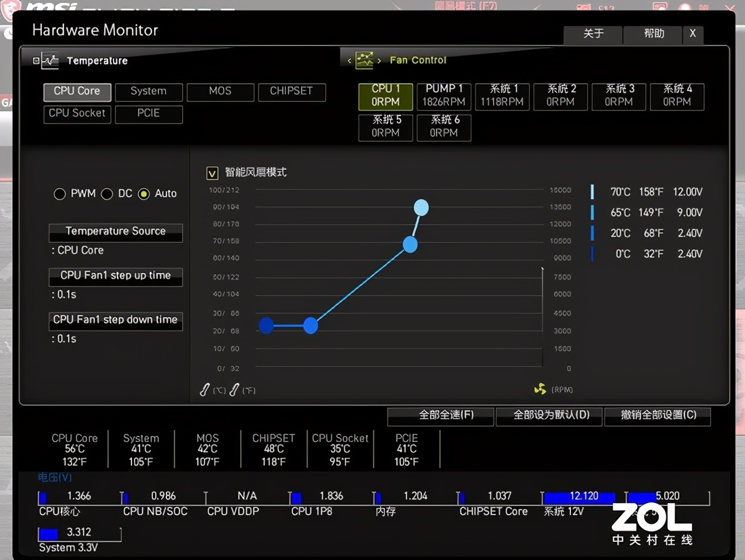This screenshot has height=560, width=745.
Task: Open the CPU Fan1 step down time setting
Action: click(x=116, y=321)
